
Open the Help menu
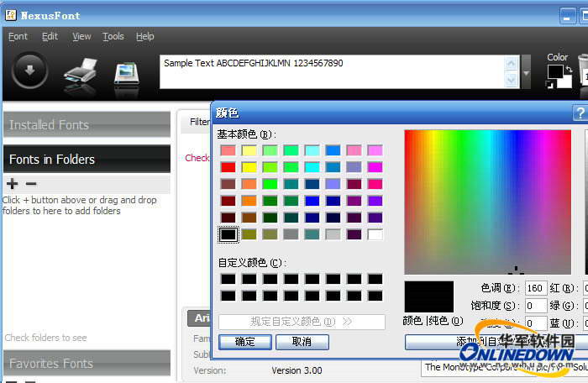click(144, 36)
